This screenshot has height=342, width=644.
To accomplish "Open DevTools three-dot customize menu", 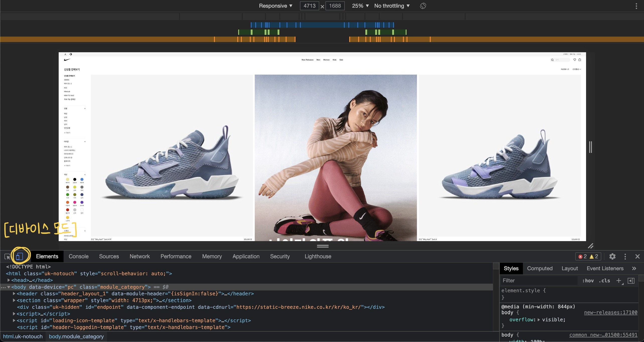I will coord(625,256).
